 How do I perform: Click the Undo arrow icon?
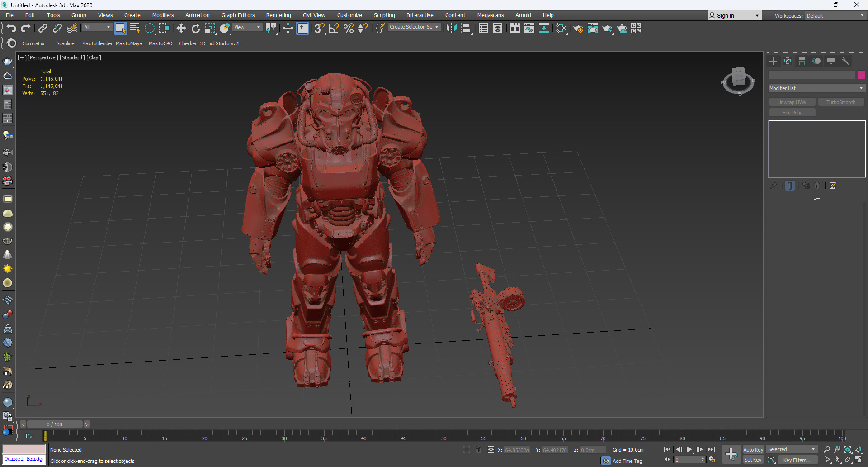click(x=11, y=29)
